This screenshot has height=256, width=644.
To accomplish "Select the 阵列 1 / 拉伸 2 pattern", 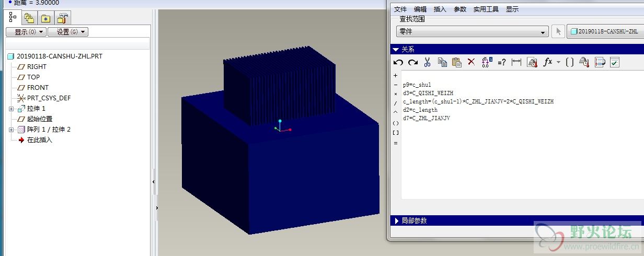I will [44, 129].
